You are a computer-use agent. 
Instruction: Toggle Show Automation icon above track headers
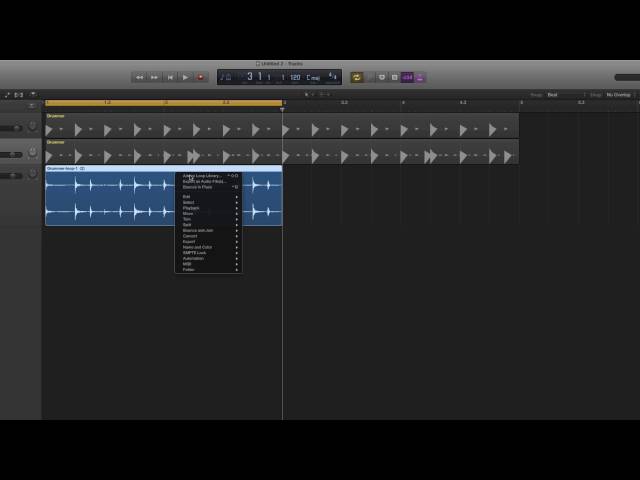tap(7, 95)
